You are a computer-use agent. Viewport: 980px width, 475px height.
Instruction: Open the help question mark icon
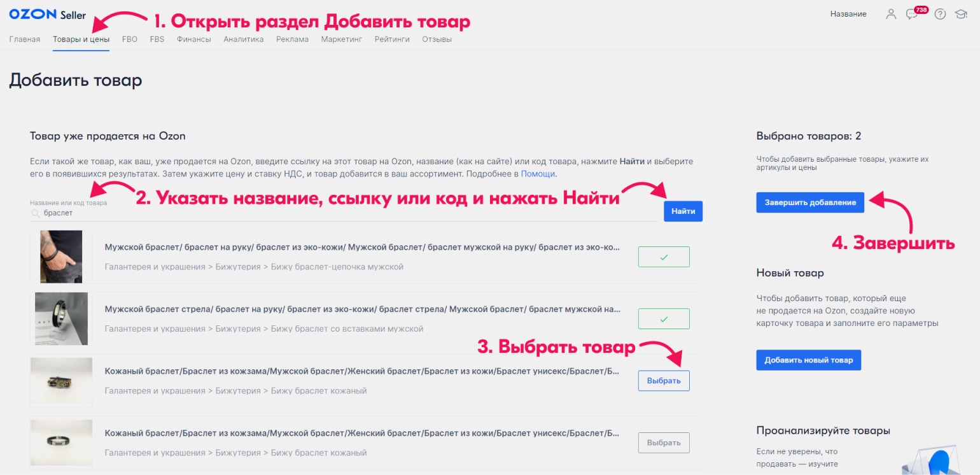pos(940,14)
